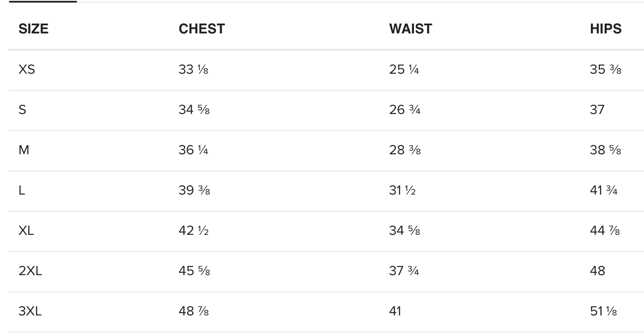Screen dimensions: 644x336
Task: Click the CHEST column header
Action: [x=202, y=29]
